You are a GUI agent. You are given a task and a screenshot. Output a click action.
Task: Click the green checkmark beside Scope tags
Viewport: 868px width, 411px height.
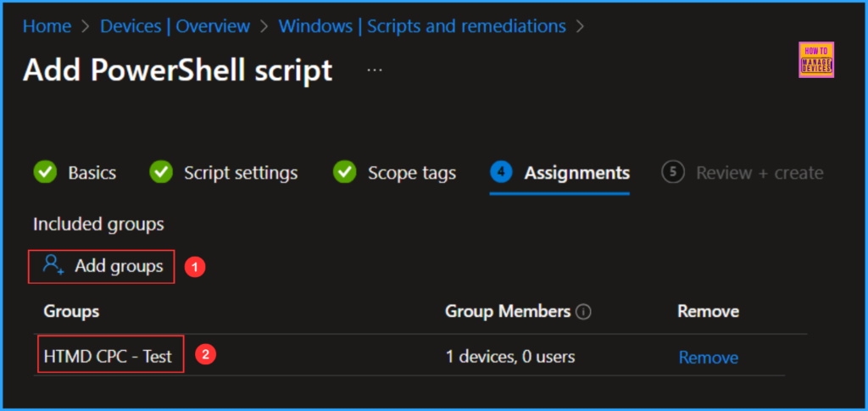point(344,172)
